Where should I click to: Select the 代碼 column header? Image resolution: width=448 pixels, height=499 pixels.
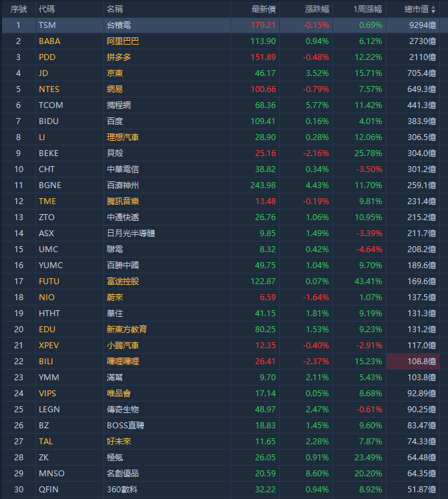click(x=47, y=9)
